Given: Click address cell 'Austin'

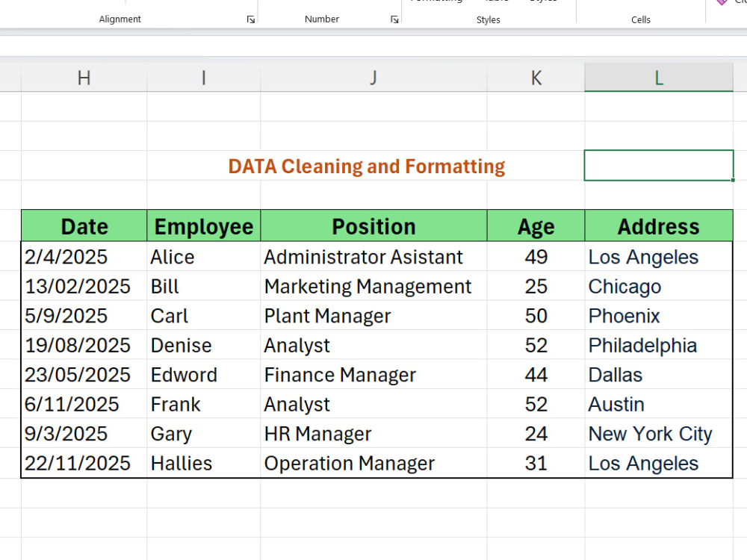Looking at the screenshot, I should pos(659,404).
